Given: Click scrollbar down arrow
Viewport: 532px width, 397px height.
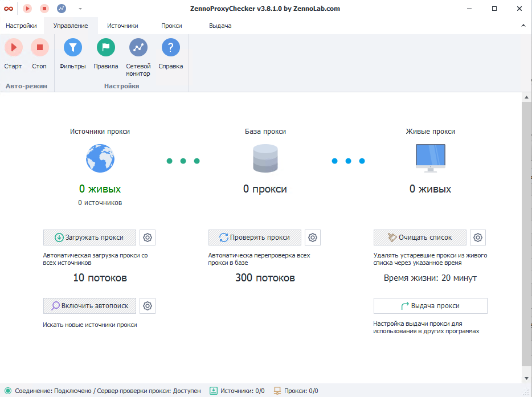Looking at the screenshot, I should click(x=526, y=378).
